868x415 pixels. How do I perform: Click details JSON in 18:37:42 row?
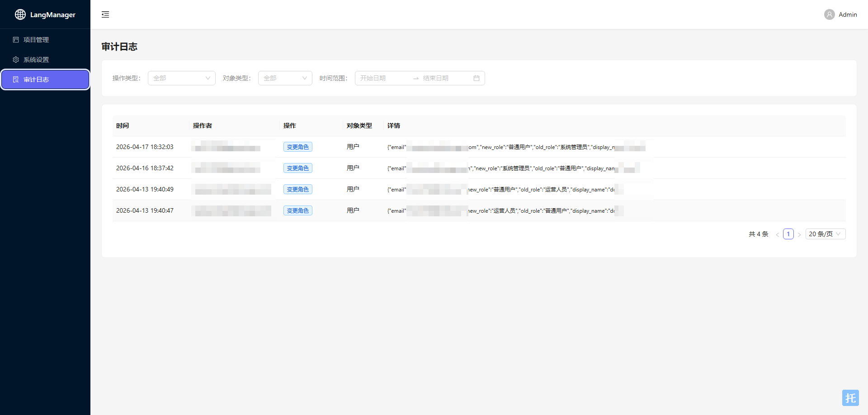(514, 168)
